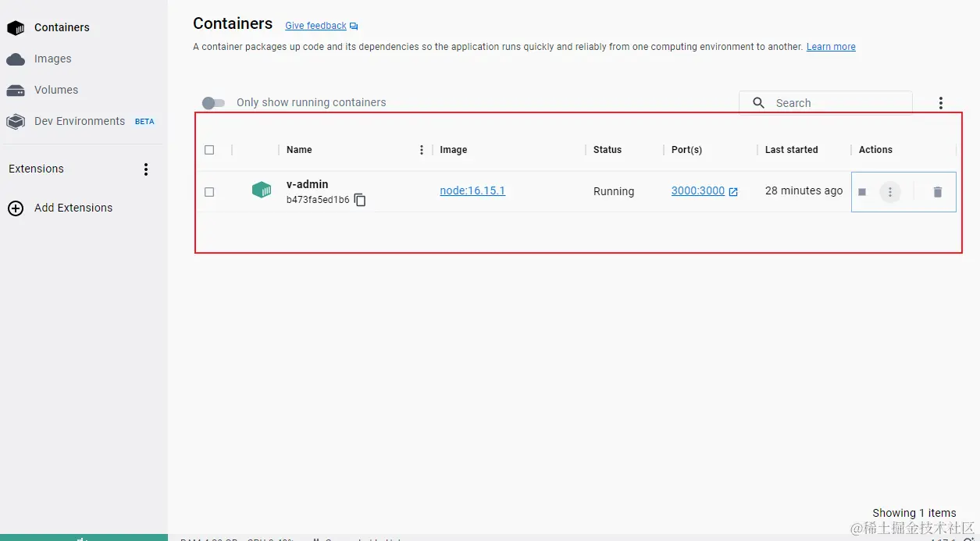980x541 pixels.
Task: Click the Showing 1 items label
Action: tap(914, 513)
